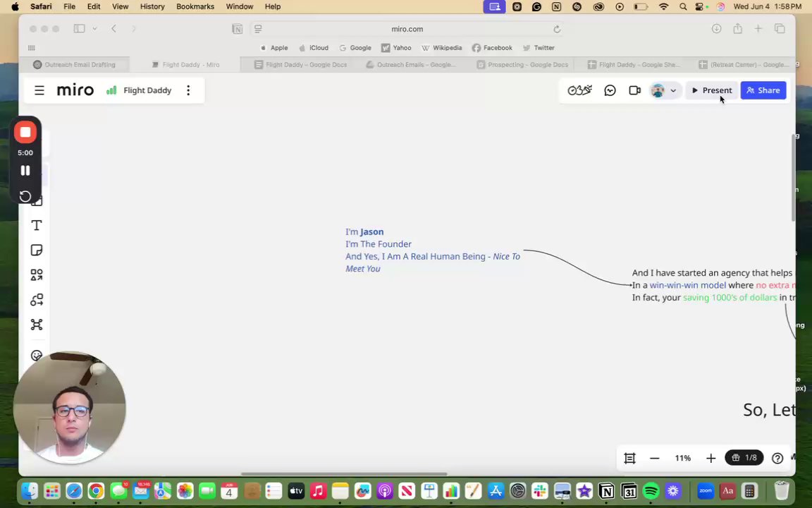The width and height of the screenshot is (812, 508).
Task: Go back in Safari
Action: coord(114,28)
